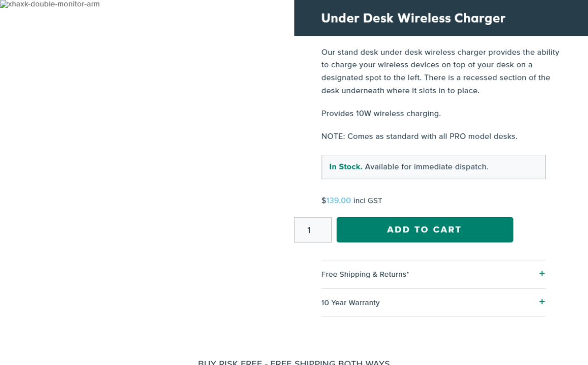588x365 pixels.
Task: Expand the 10 Year Warranty section label
Action: pos(350,303)
